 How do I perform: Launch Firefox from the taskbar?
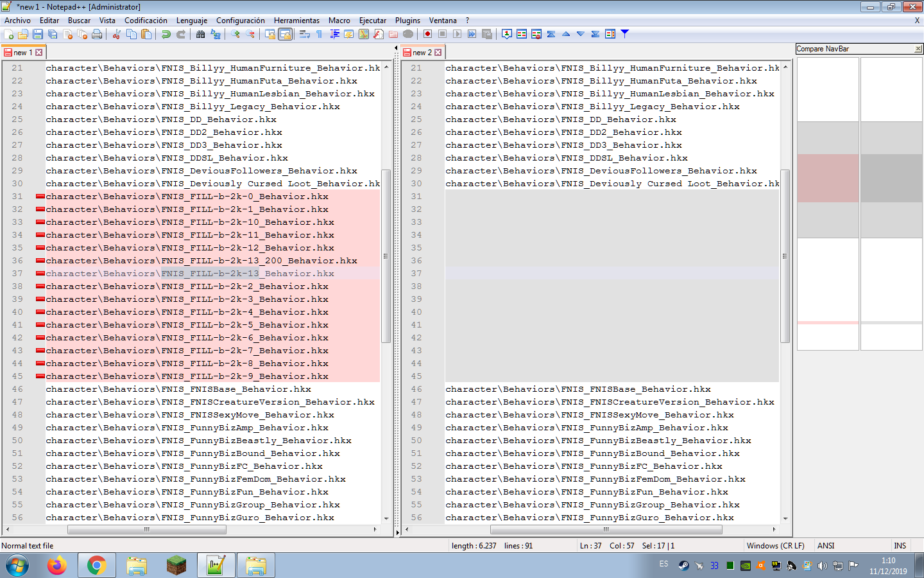pyautogui.click(x=57, y=566)
